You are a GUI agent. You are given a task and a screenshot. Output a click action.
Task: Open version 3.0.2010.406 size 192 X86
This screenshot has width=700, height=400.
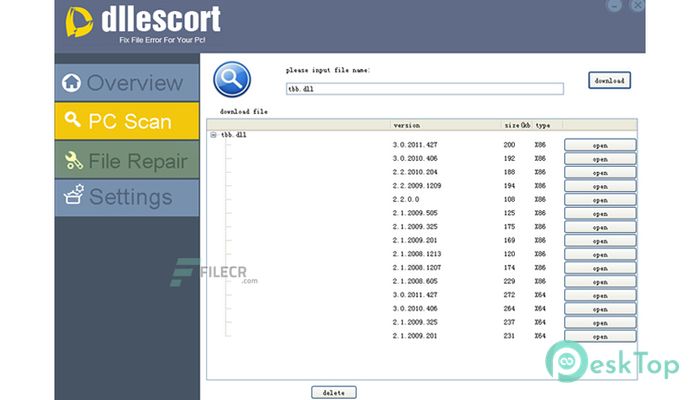pos(600,159)
